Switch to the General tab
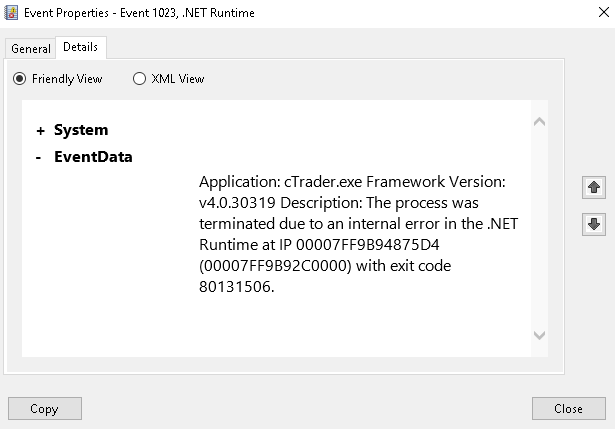 [31, 49]
